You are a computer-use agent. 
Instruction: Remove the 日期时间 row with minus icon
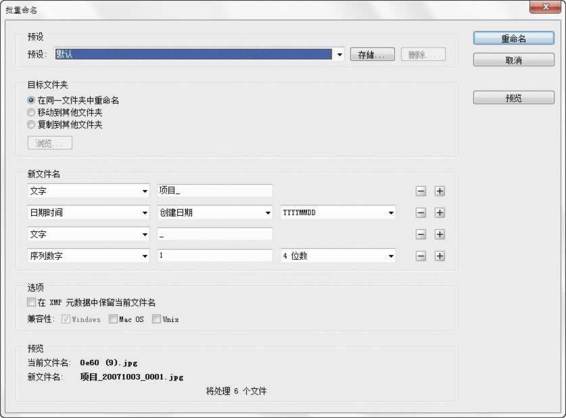click(x=421, y=213)
